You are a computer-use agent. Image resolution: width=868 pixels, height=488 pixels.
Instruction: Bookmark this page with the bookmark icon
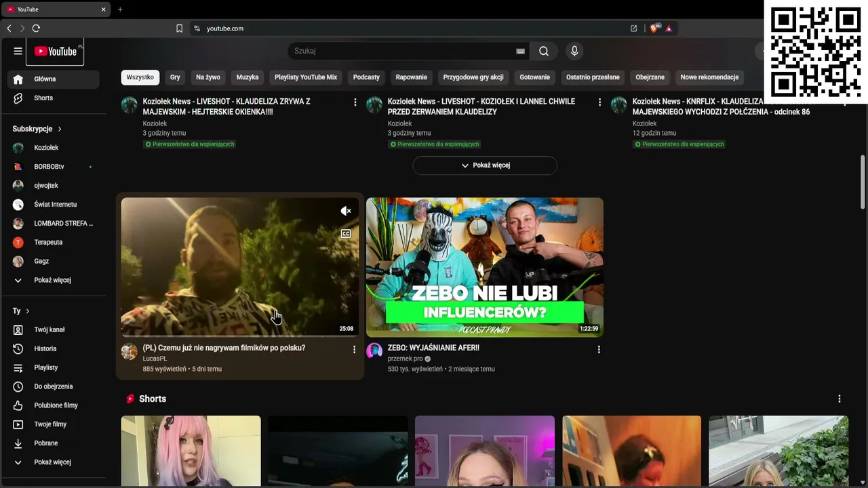[x=179, y=28]
